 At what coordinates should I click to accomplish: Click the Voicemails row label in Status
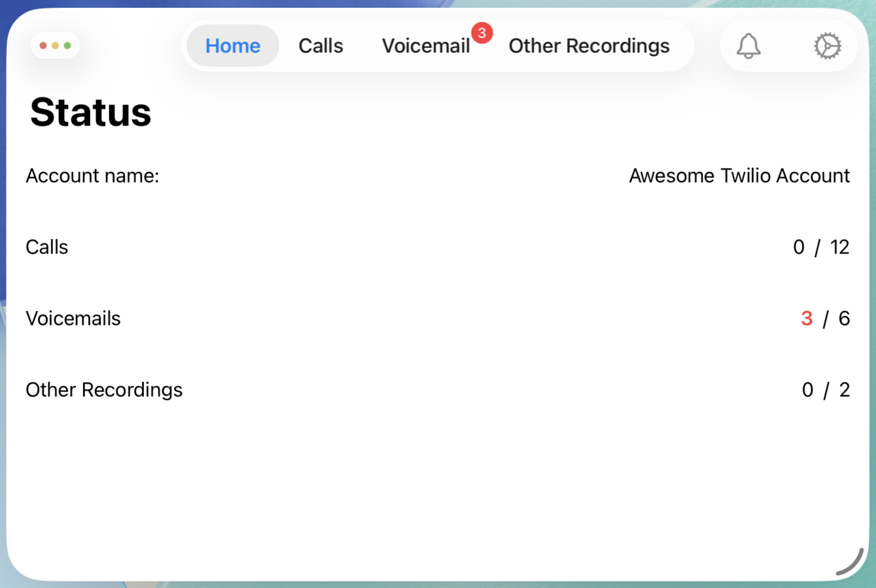(x=73, y=318)
